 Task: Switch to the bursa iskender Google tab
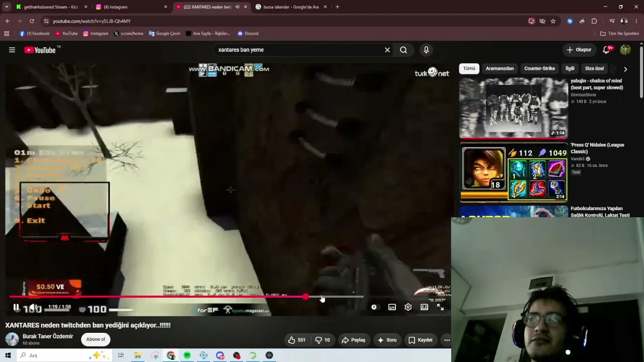coord(291,7)
